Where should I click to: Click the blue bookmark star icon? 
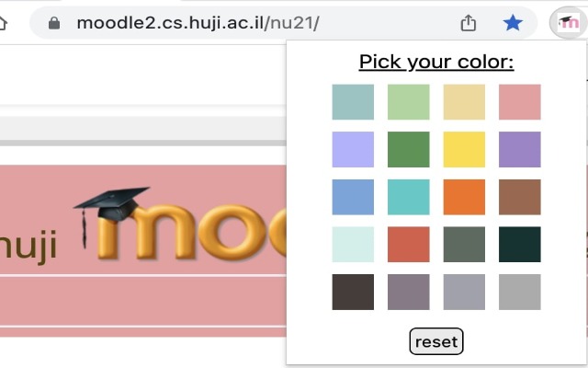(x=513, y=23)
